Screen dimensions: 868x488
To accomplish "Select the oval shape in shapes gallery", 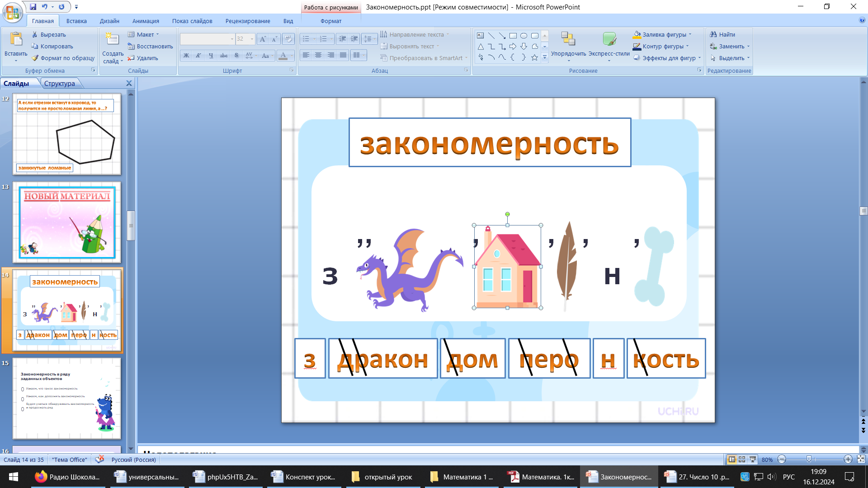I will tap(524, 36).
